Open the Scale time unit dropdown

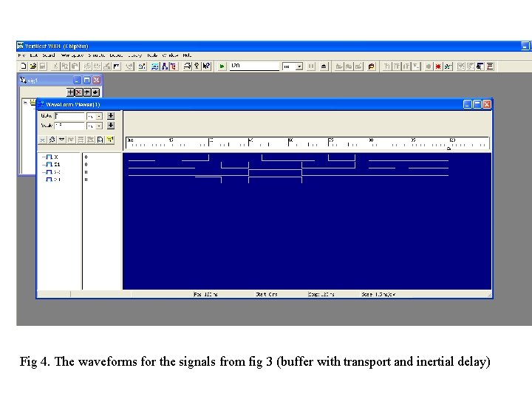pos(99,126)
